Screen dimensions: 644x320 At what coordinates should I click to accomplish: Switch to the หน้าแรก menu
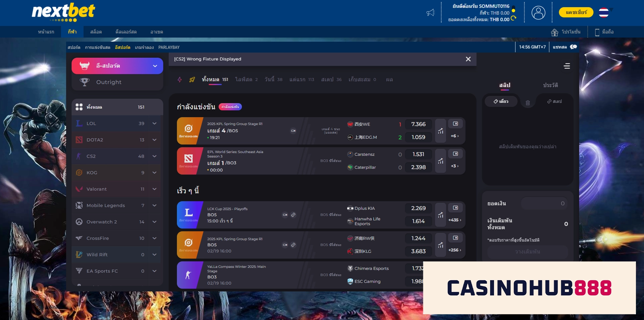pos(46,32)
